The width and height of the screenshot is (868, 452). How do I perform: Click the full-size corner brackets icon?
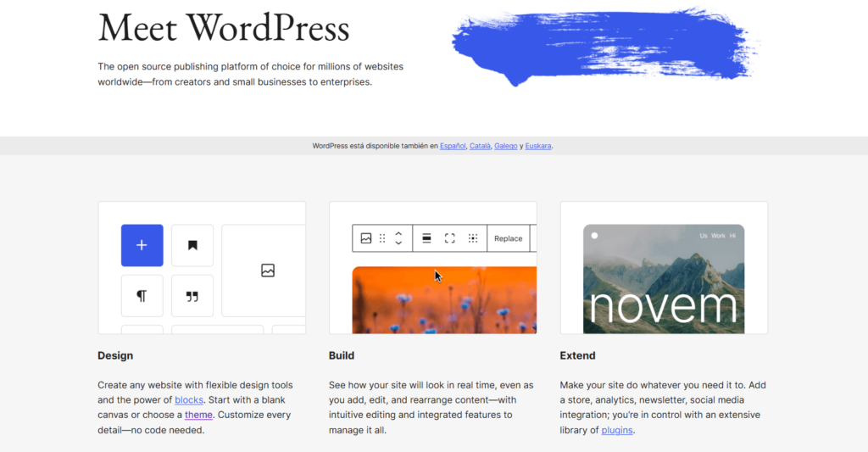tap(449, 238)
